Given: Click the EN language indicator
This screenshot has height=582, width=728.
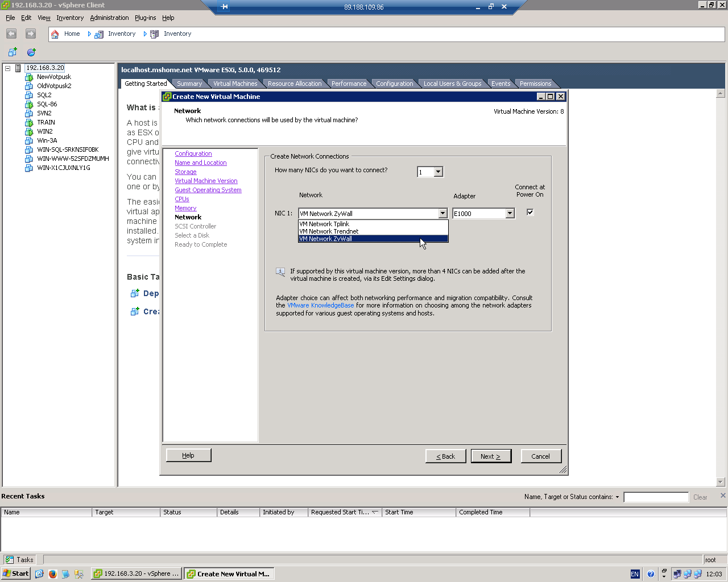Looking at the screenshot, I should 635,574.
